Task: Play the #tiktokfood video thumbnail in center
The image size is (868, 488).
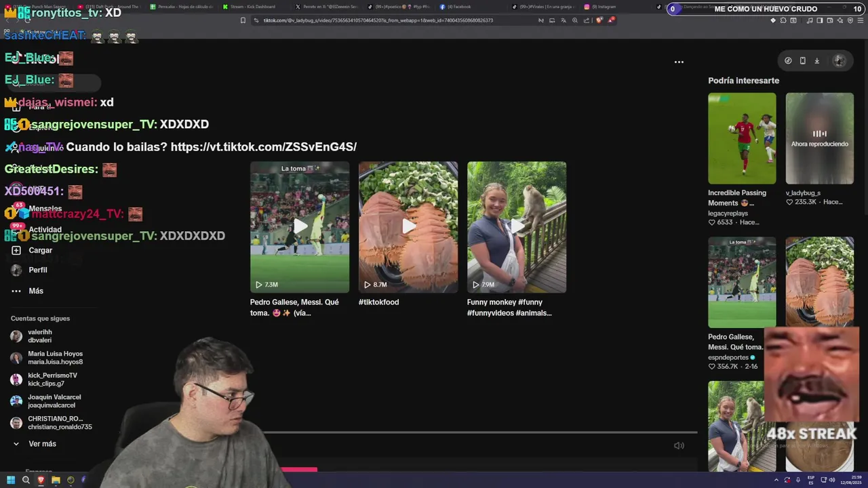Action: coord(408,227)
